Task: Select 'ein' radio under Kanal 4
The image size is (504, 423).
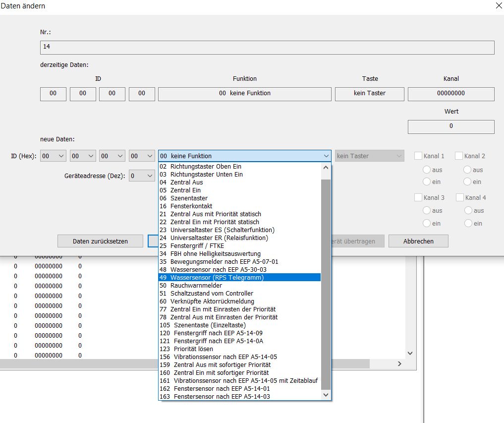Action: 468,224
